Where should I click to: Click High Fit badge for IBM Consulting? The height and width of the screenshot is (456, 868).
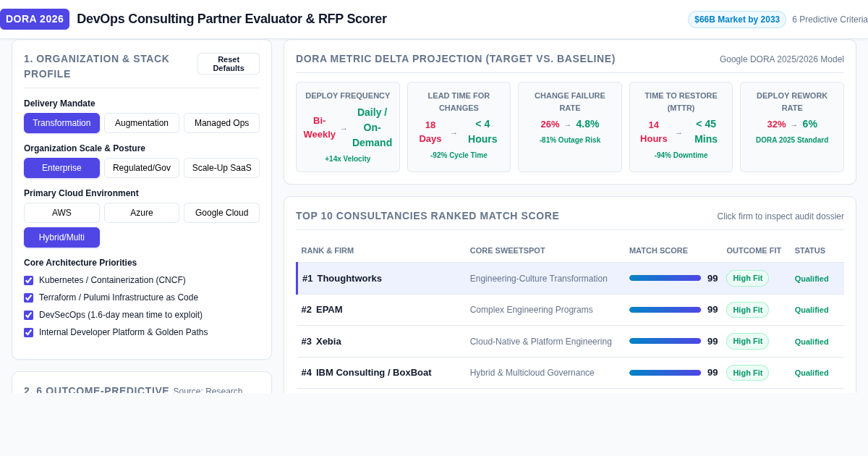pos(747,373)
